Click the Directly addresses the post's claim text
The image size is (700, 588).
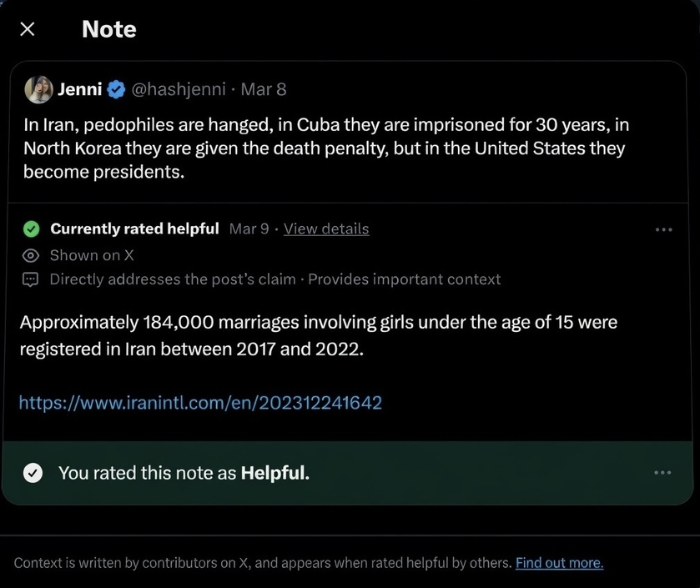tap(172, 279)
